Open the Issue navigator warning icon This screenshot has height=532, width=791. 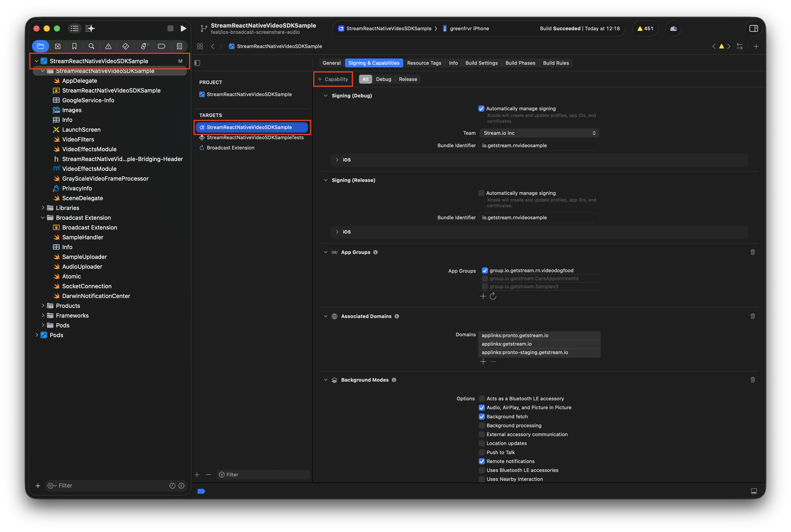pos(108,46)
